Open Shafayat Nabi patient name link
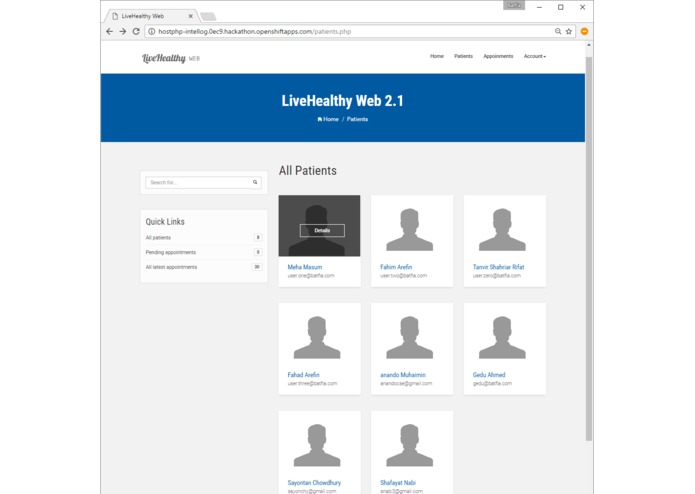695x494 pixels. tap(398, 482)
